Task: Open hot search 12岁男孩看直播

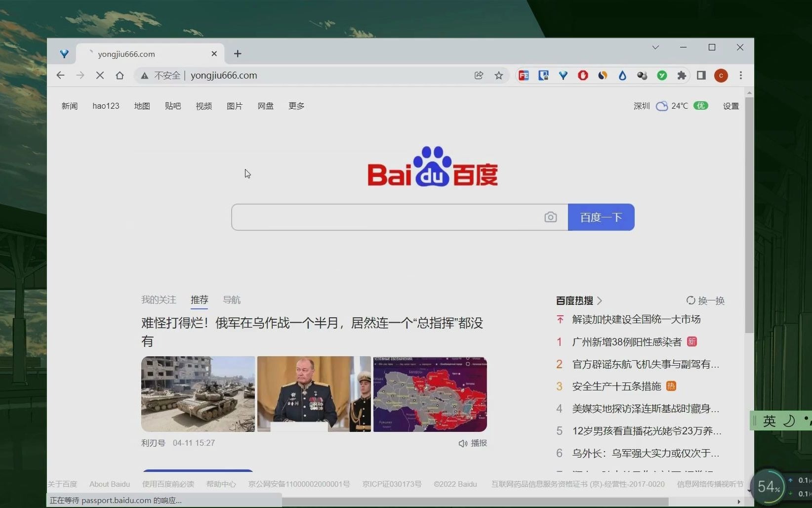Action: (x=647, y=431)
